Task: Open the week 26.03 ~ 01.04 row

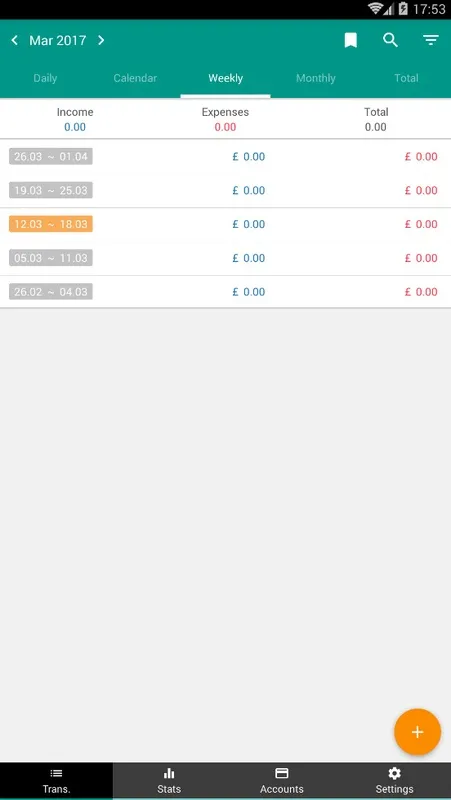Action: (226, 157)
